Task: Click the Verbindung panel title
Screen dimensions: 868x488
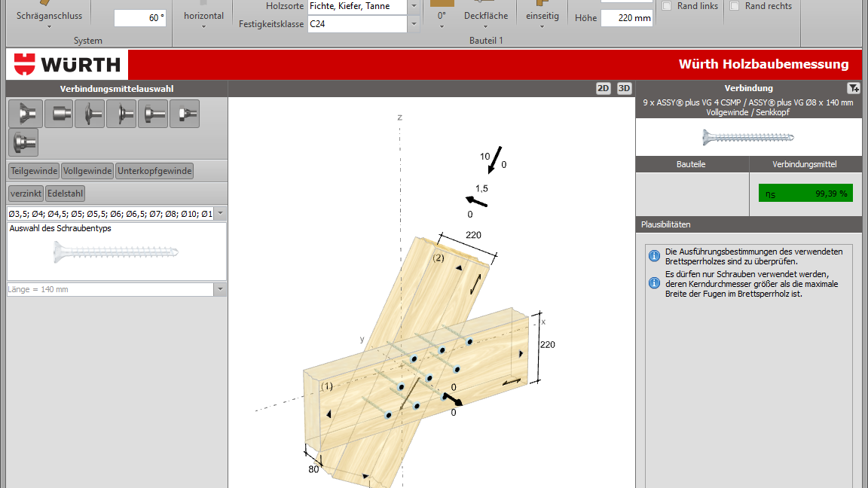Action: point(748,88)
